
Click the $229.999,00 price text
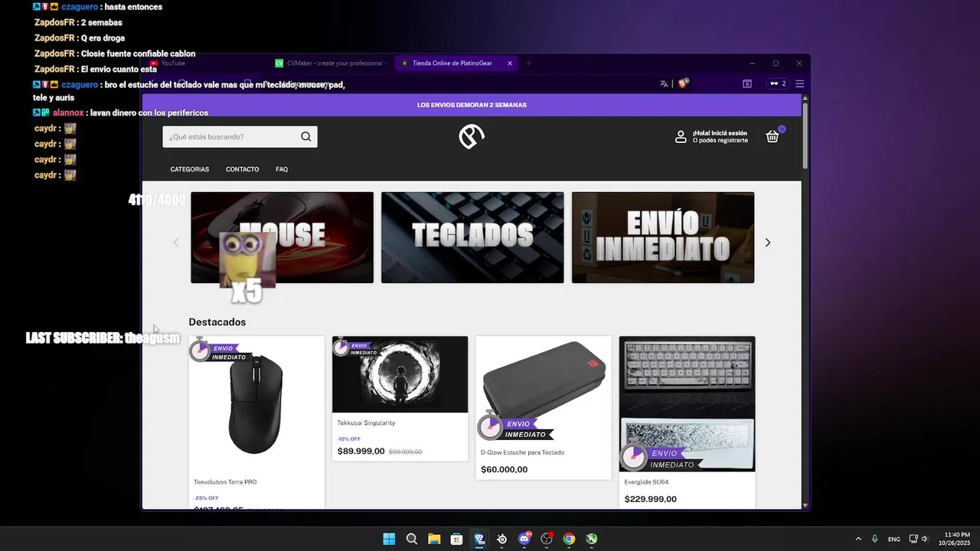pos(651,499)
